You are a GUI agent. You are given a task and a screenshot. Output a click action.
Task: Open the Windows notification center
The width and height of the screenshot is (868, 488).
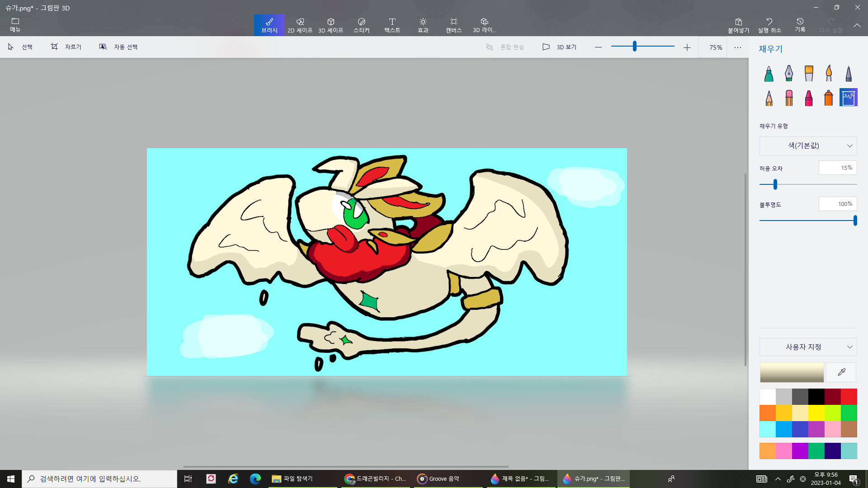click(854, 479)
